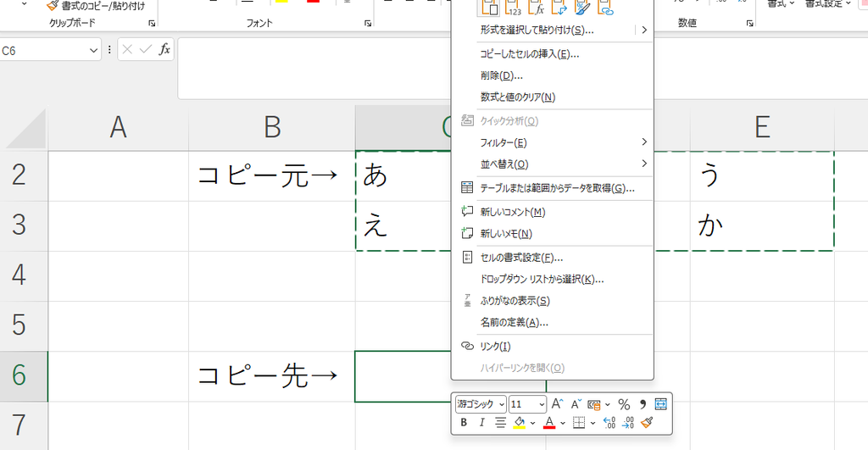
Task: Expand the 形式を選択して貼り付け submenu arrow
Action: (x=644, y=30)
